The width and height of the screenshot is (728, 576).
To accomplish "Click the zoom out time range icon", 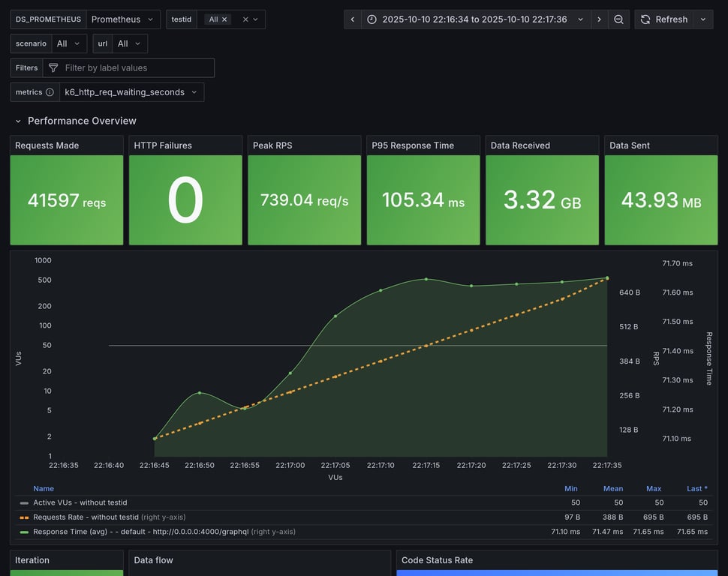I will pos(618,19).
